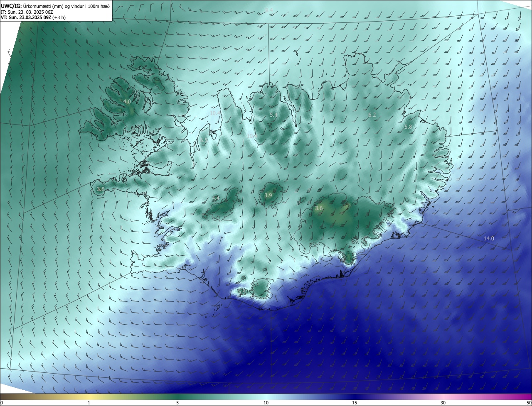Click the 14.0 value over the southeast ocean
The image size is (532, 406).
click(x=489, y=238)
